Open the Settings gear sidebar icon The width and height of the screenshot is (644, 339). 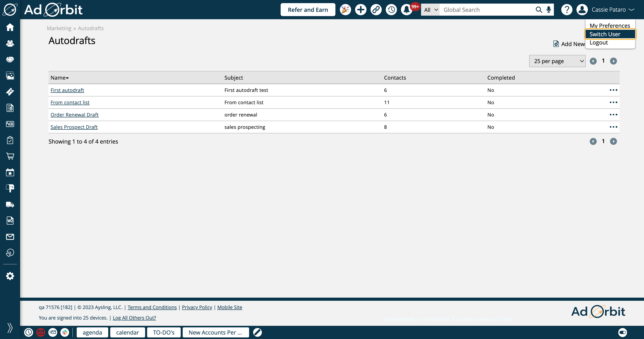(10, 276)
